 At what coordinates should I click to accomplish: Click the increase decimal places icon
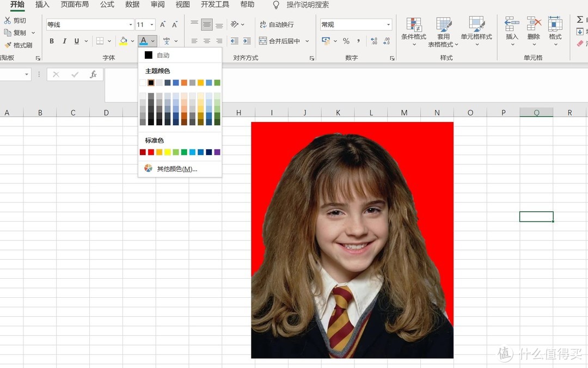374,41
